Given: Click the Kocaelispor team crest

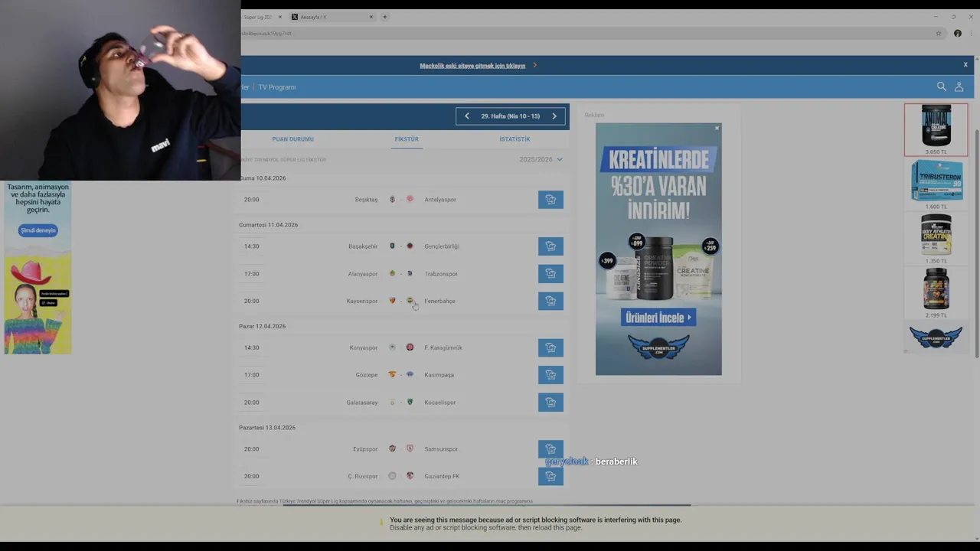Looking at the screenshot, I should [x=410, y=402].
